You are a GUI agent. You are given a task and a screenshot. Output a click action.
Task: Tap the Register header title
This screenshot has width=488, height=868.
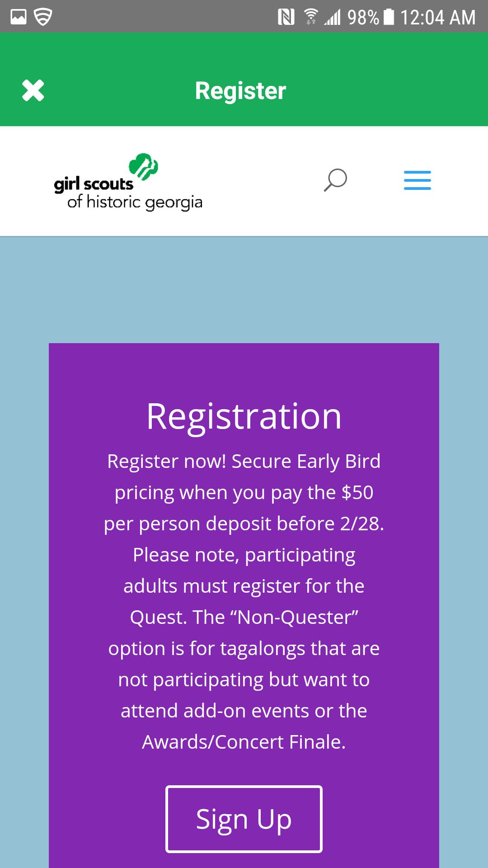click(240, 90)
